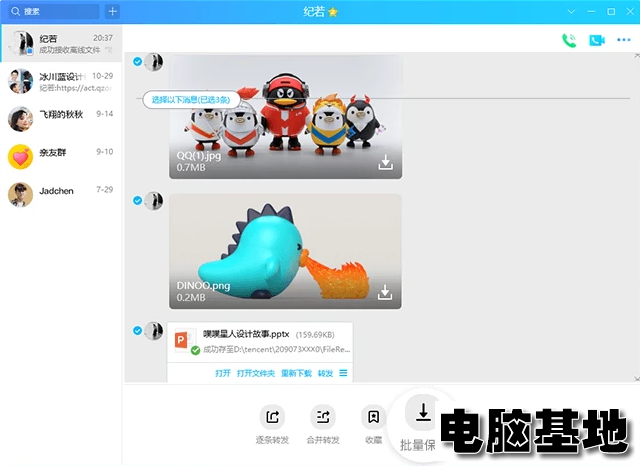Click the sender avatar beside the pptx file
Viewport: 640px width, 466px height.
point(154,331)
